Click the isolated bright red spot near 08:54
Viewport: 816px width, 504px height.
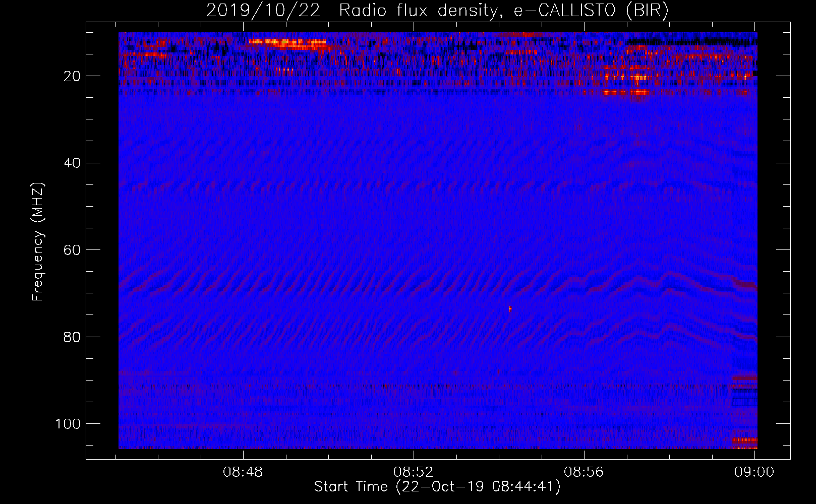tap(510, 309)
